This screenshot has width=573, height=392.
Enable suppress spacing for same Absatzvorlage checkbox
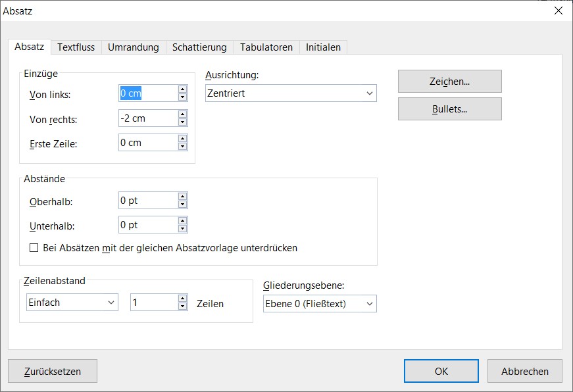tap(34, 248)
